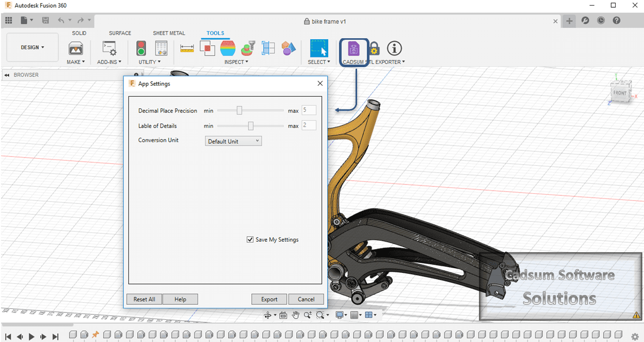The height and width of the screenshot is (342, 644).
Task: Expand the DESIGN workspace dropdown
Action: (32, 46)
